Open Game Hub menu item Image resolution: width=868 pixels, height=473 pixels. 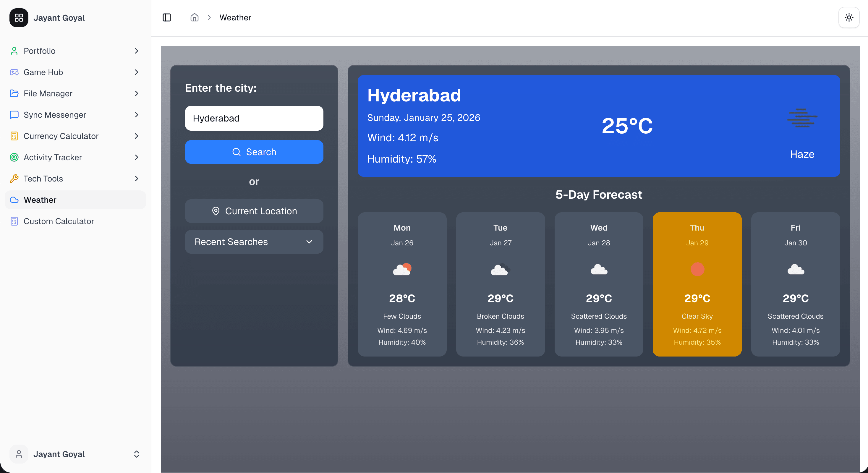click(75, 72)
